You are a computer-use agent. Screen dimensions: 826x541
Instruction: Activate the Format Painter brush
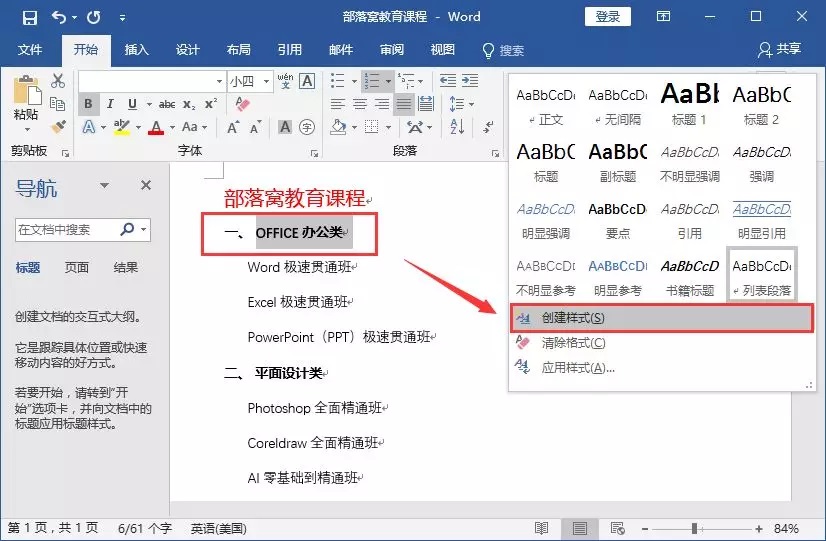tap(58, 127)
